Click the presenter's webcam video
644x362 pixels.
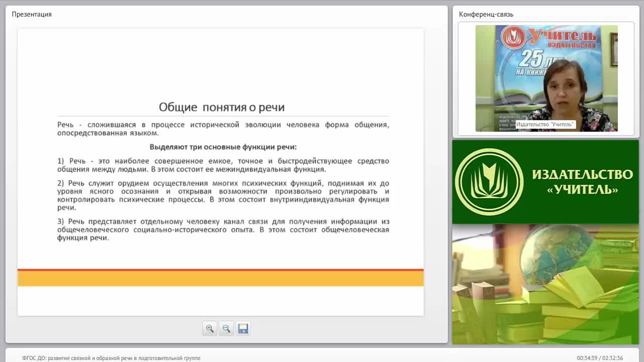tap(546, 78)
